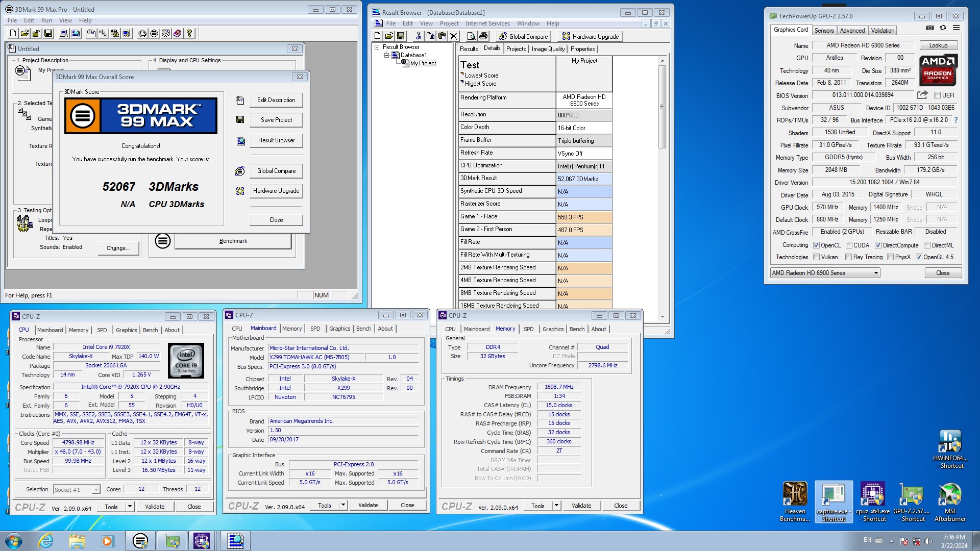Screen dimensions: 980x551
Task: Open Tools dropdown arrow in CPU-Z Mainboard window
Action: (343, 505)
